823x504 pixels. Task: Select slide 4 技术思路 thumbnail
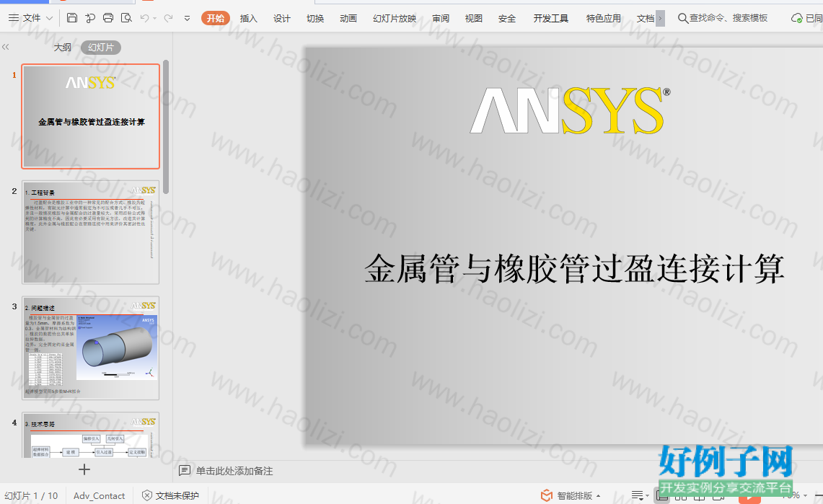(91, 436)
